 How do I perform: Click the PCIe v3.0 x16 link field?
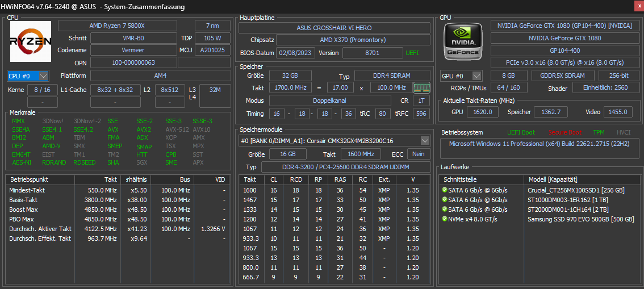click(564, 62)
